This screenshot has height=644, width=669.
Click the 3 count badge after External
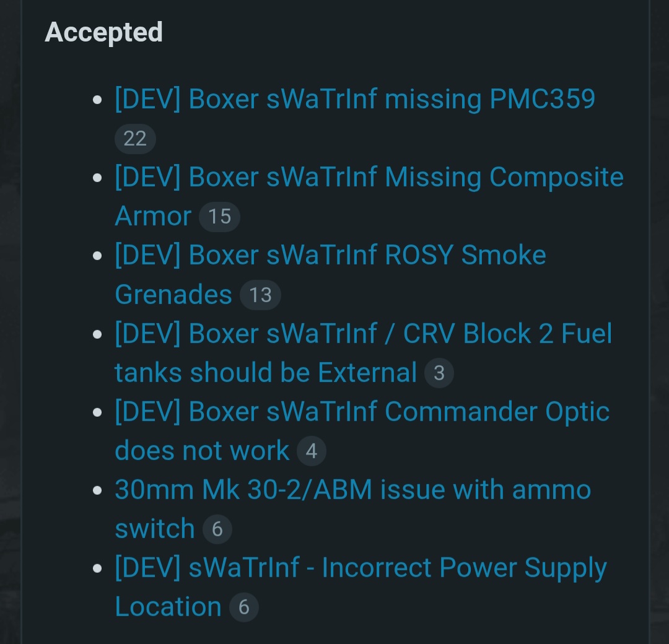439,373
